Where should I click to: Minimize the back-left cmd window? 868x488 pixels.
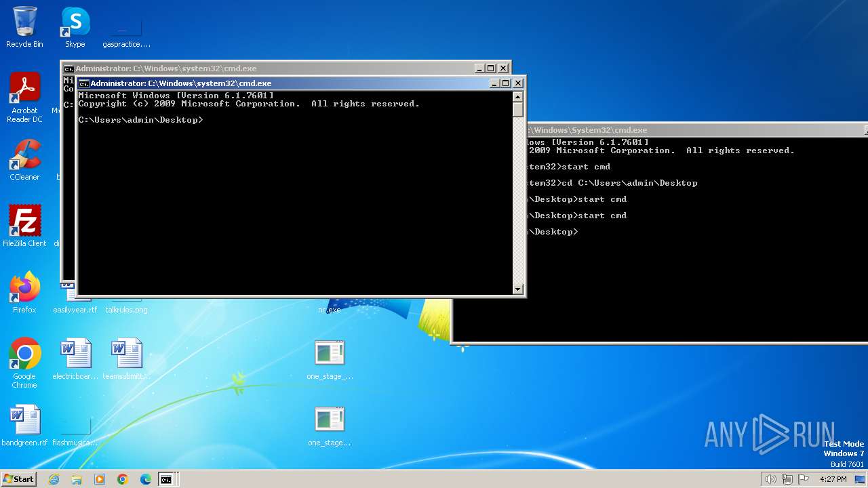click(479, 68)
